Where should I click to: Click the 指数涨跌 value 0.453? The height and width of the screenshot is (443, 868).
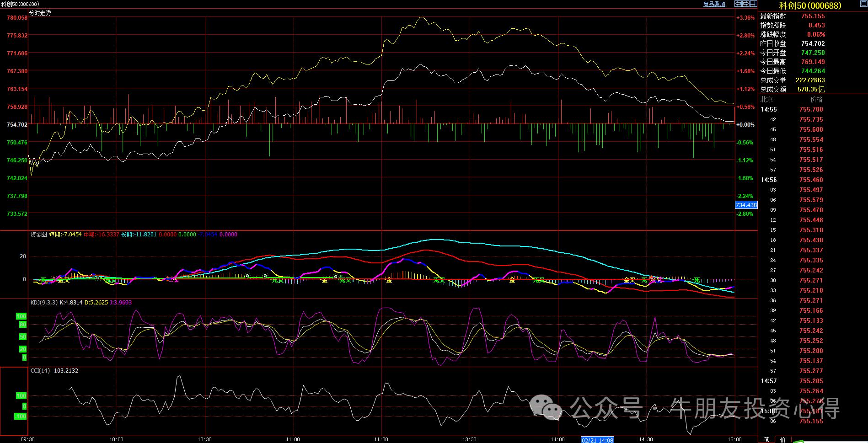coord(817,25)
